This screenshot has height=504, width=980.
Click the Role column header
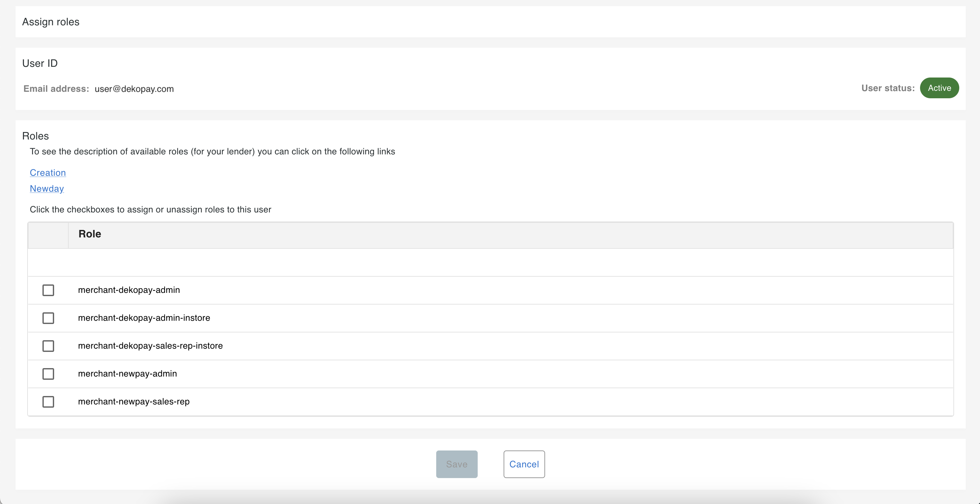click(90, 234)
